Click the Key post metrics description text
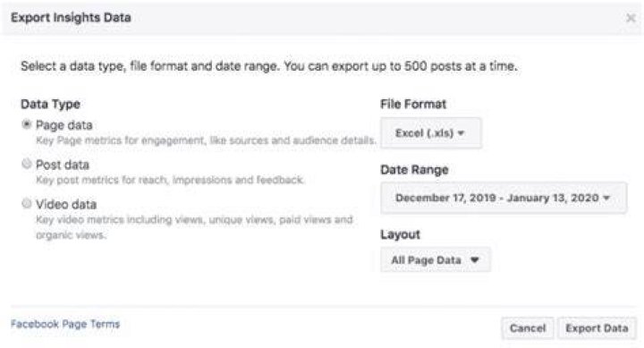 pos(170,180)
